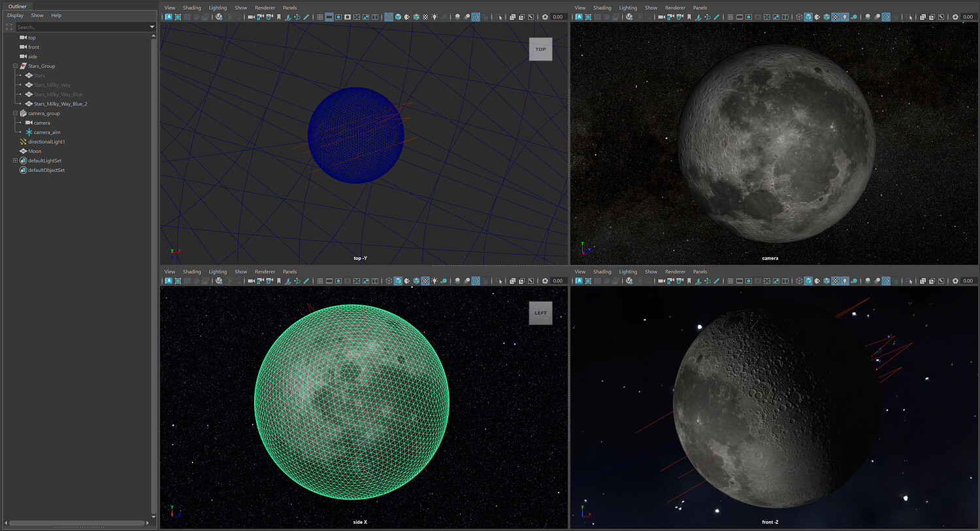
Task: Click the Multisample Anti-aliasing icon in camera panel
Action: point(885,17)
